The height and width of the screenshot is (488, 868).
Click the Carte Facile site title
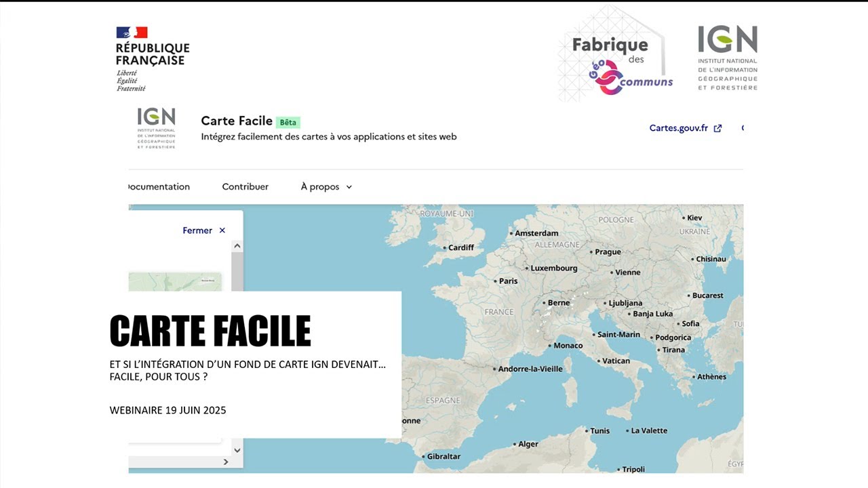coord(237,121)
